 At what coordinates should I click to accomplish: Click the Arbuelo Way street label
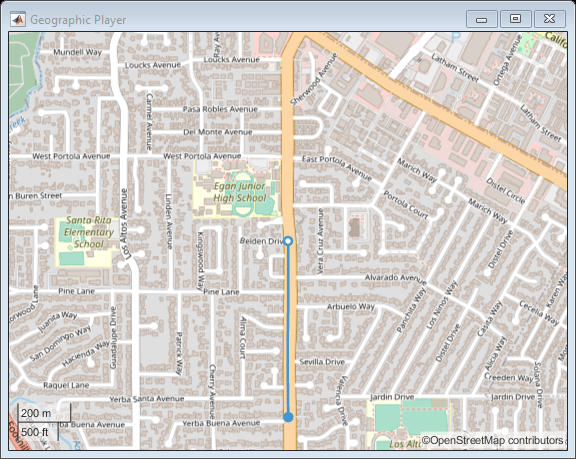(350, 306)
